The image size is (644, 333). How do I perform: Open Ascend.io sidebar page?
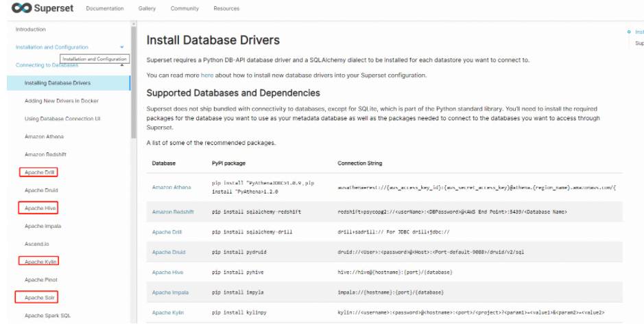(37, 244)
